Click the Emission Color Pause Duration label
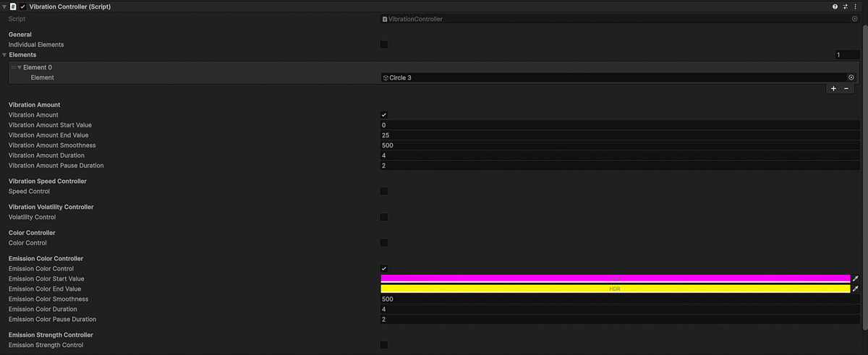868x355 pixels. [x=52, y=319]
